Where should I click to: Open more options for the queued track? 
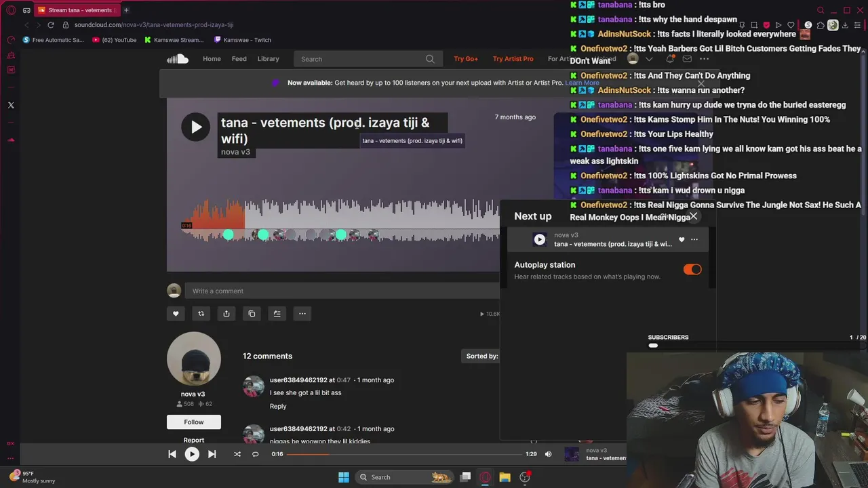694,239
